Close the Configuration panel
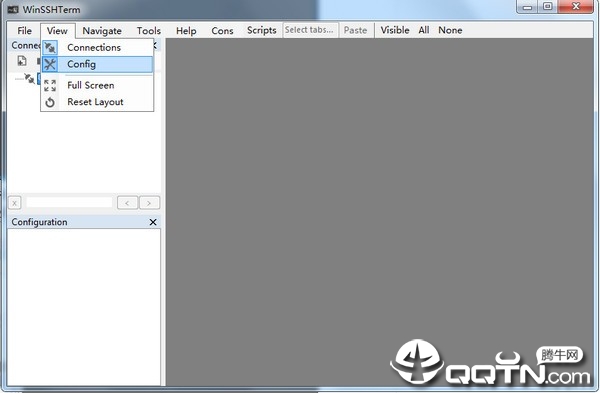The image size is (600, 393). pos(153,222)
